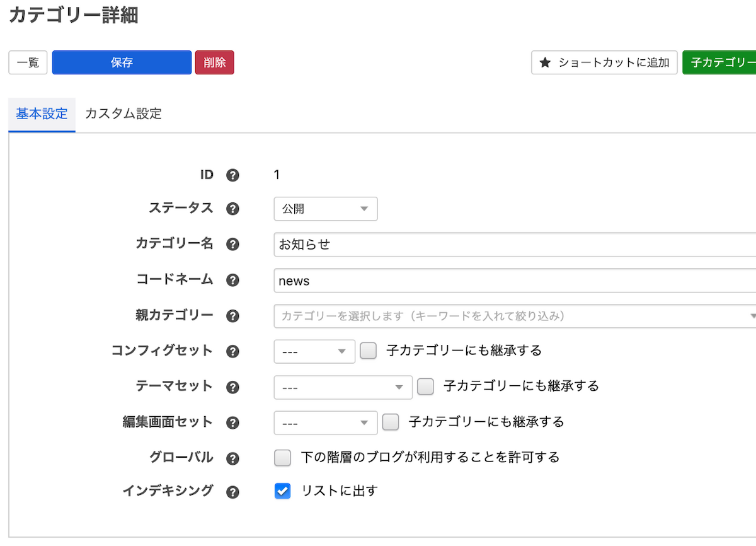This screenshot has width=756, height=546.
Task: Click question mark next to 親カテゴリー
Action: click(x=232, y=316)
